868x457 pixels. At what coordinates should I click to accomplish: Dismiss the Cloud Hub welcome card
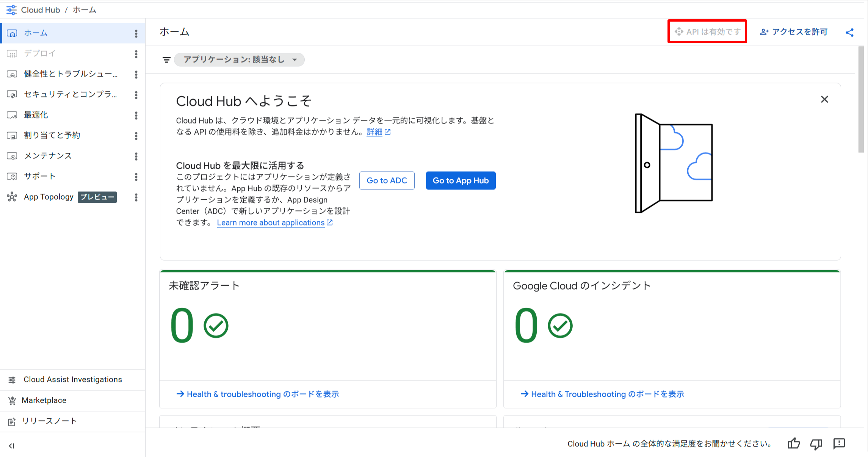[824, 99]
